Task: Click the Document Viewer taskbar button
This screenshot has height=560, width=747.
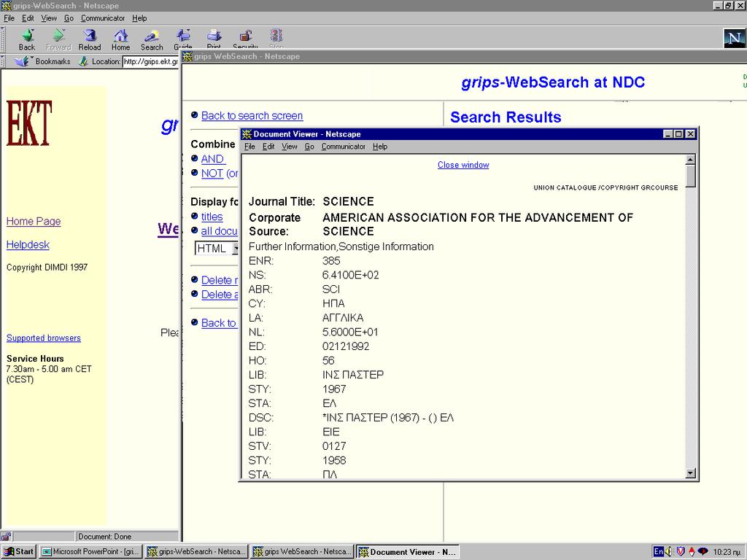Action: (408, 551)
